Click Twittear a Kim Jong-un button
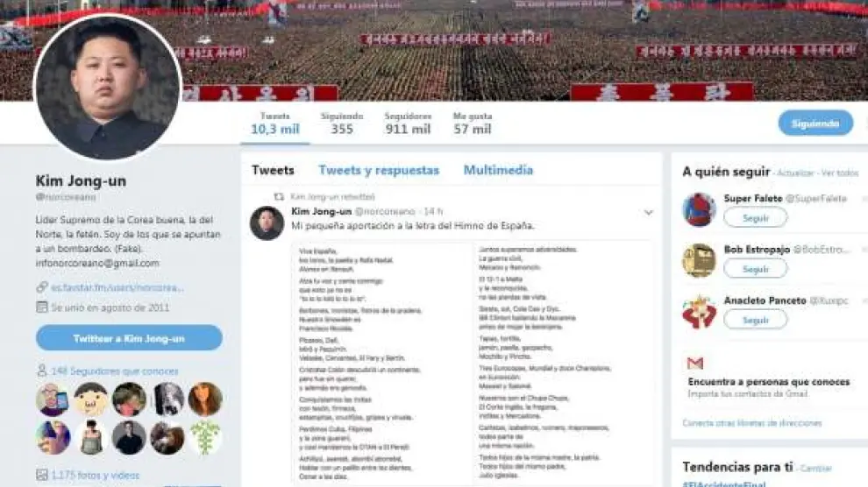The height and width of the screenshot is (487, 868). pos(129,338)
